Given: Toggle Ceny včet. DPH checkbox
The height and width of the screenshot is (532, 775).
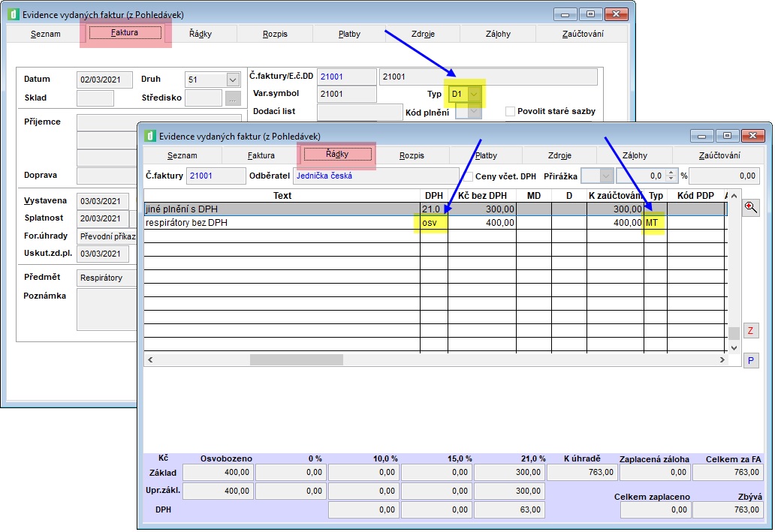Looking at the screenshot, I should point(468,176).
